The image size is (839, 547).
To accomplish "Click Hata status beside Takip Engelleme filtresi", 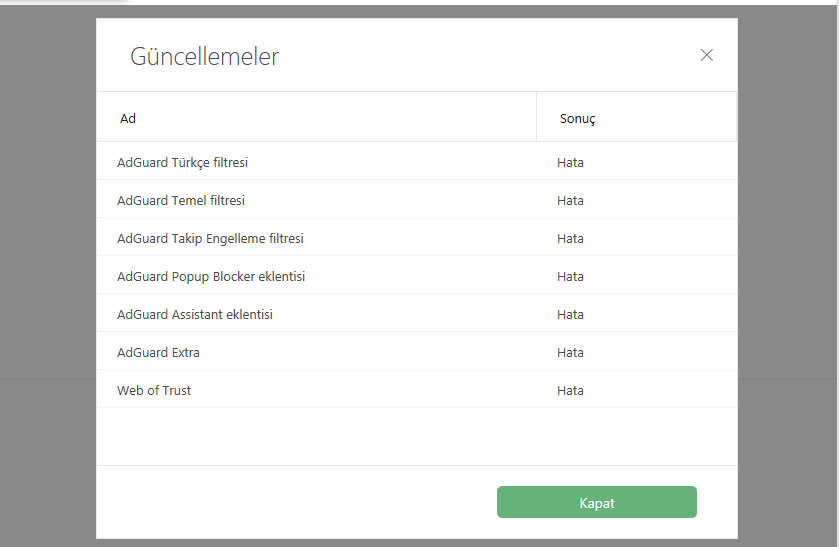I will tap(571, 238).
